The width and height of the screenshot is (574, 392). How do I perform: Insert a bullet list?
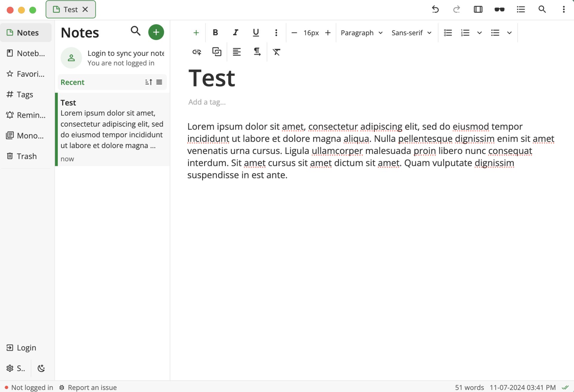point(495,33)
